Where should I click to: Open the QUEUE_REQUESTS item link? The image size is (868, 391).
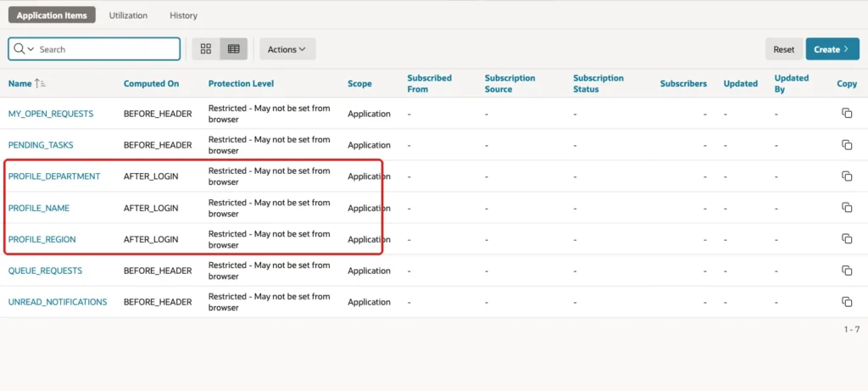click(45, 271)
